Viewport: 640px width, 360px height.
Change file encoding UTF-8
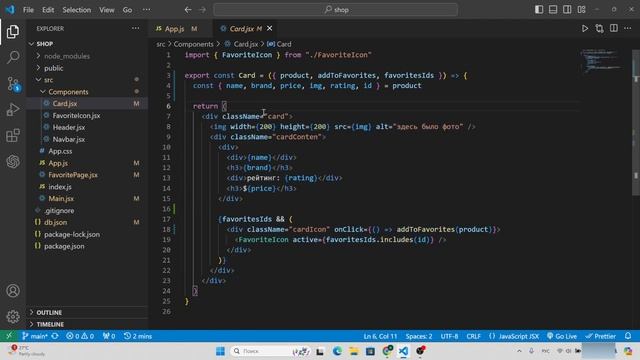pyautogui.click(x=449, y=336)
